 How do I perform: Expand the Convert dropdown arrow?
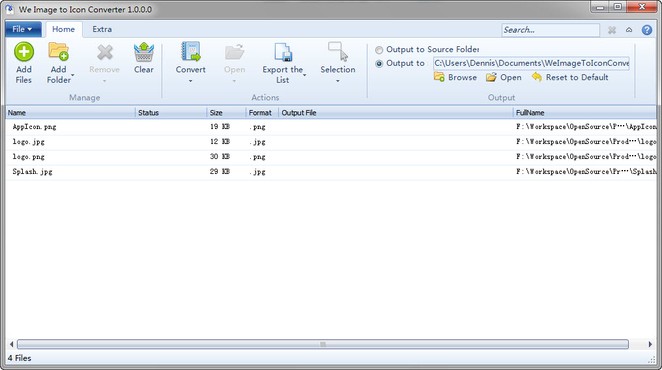pos(190,81)
